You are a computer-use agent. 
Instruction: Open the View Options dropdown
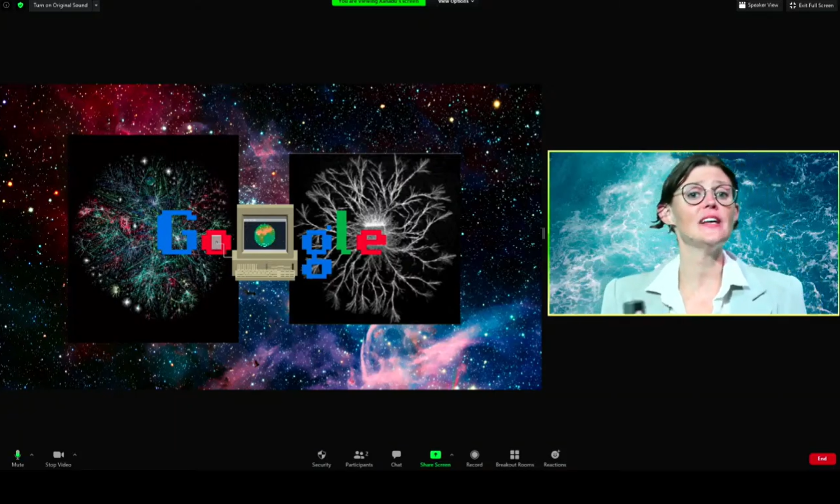pyautogui.click(x=456, y=2)
